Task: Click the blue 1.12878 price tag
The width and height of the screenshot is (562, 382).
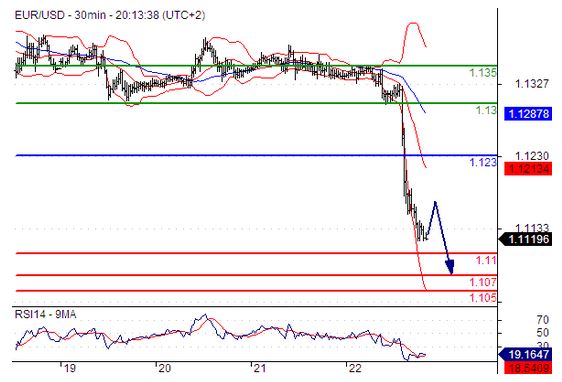Action: (x=528, y=114)
